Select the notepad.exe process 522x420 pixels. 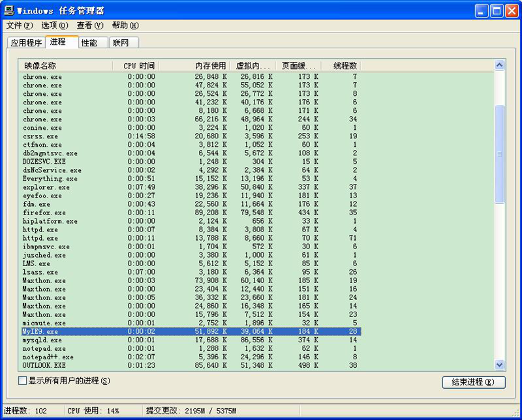[x=191, y=348]
